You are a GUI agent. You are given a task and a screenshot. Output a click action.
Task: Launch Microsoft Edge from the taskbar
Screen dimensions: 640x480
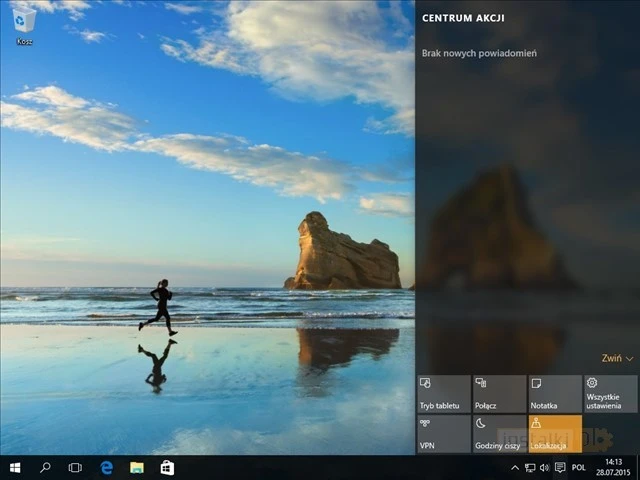[106, 467]
